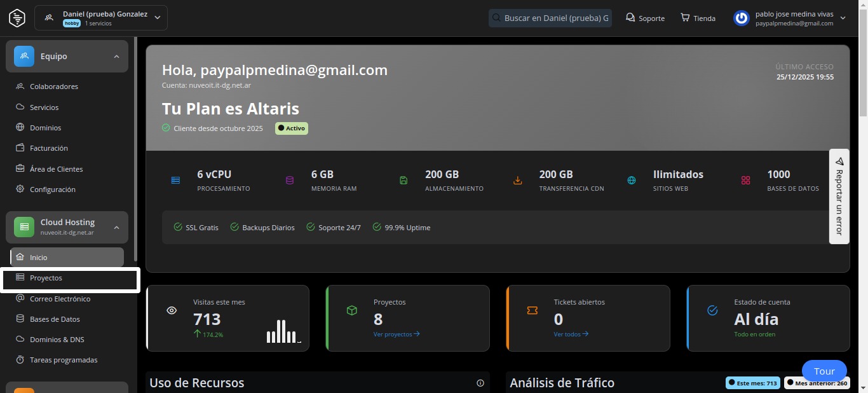Viewport: 868px width, 393px height.
Task: Click the company logo icon at top-left
Action: (x=17, y=18)
